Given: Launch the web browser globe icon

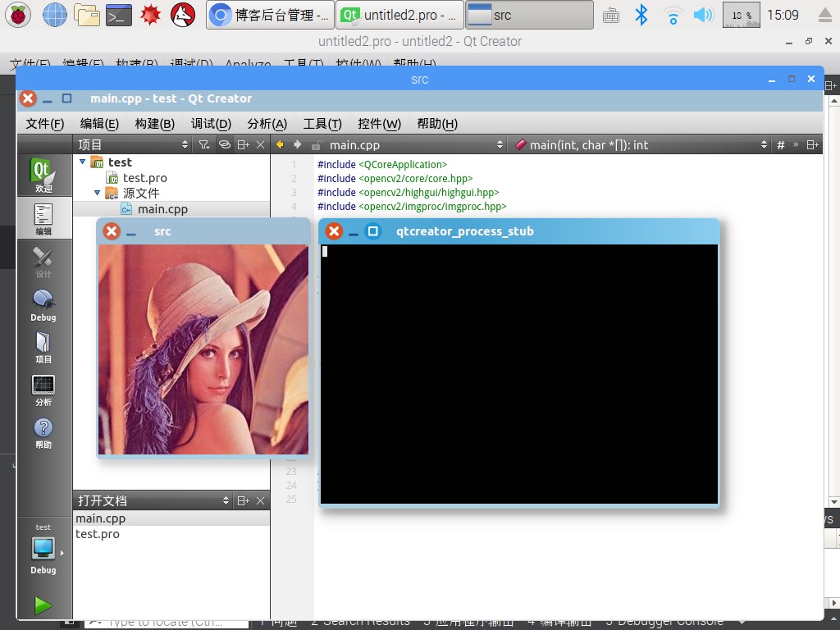Looking at the screenshot, I should pyautogui.click(x=54, y=15).
